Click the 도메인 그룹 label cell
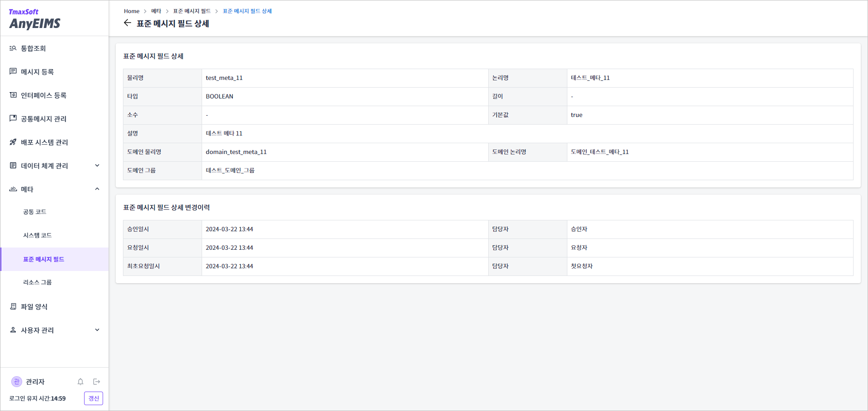This screenshot has height=411, width=868. [x=162, y=170]
